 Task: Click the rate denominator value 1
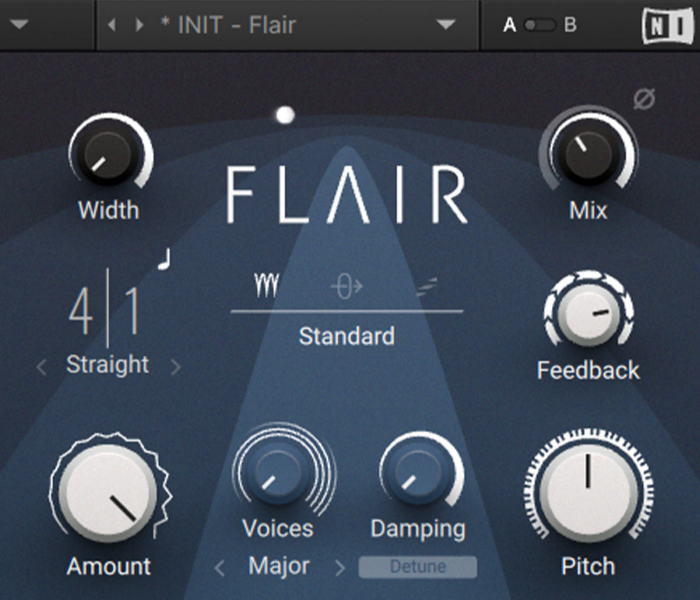132,312
